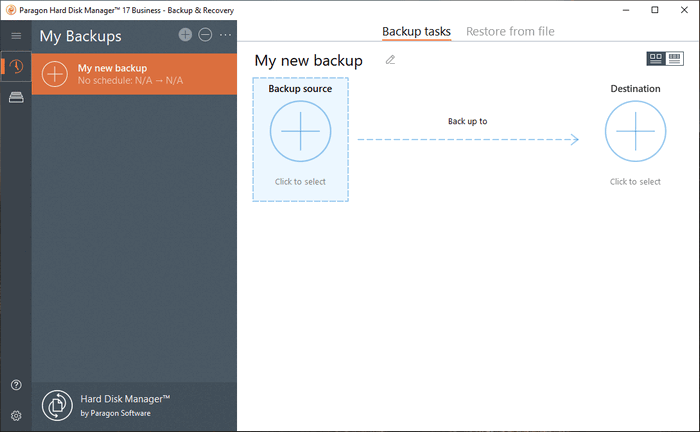
Task: Open the hamburger menu in the sidebar
Action: pyautogui.click(x=16, y=36)
